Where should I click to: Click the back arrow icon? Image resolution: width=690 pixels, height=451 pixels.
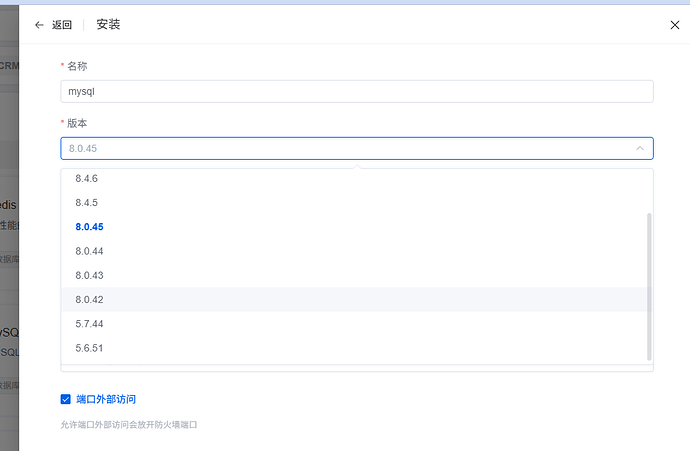[39, 25]
